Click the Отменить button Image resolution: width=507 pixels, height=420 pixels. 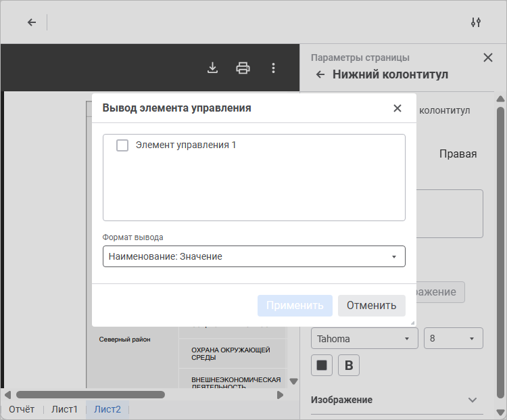(x=371, y=305)
